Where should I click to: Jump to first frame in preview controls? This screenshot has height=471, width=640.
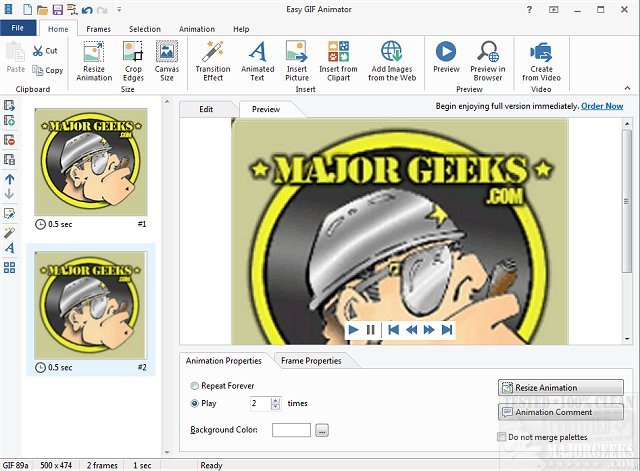click(393, 330)
